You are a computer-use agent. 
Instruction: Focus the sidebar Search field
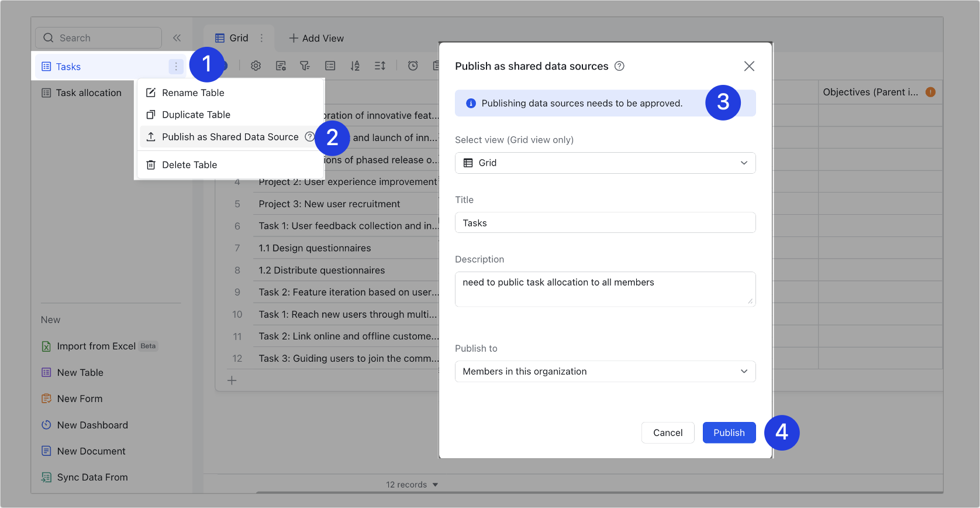pyautogui.click(x=98, y=38)
